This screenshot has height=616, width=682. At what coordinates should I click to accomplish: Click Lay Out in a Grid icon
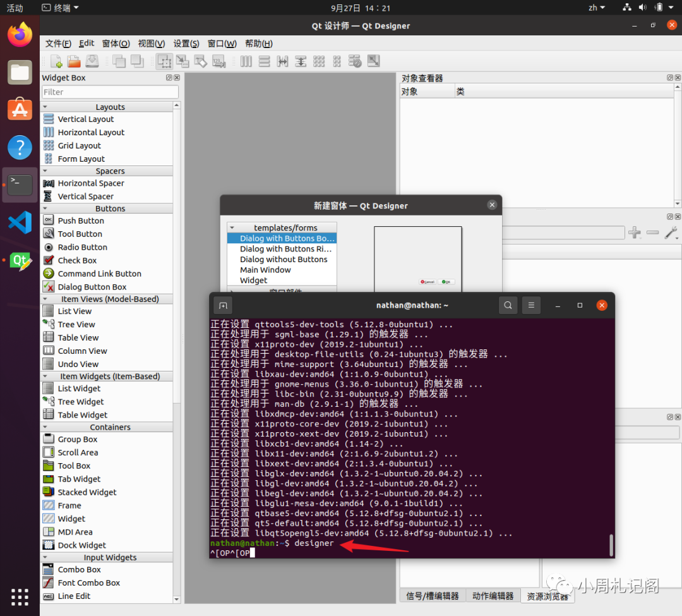pyautogui.click(x=319, y=61)
